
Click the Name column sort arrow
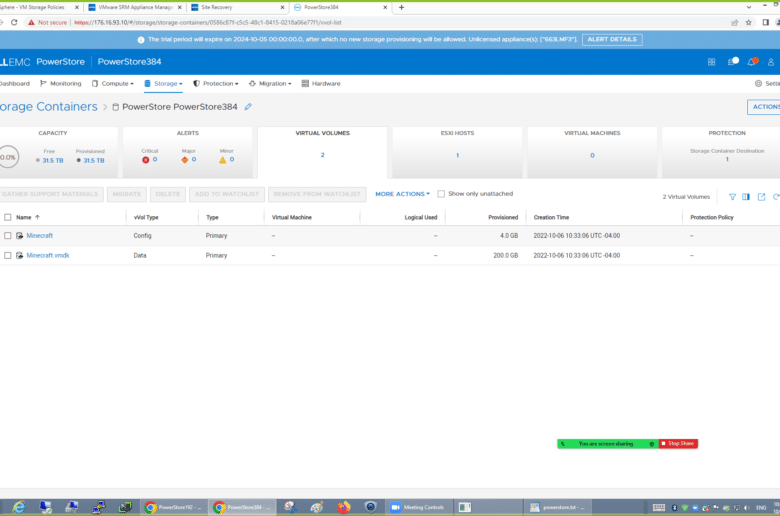[37, 217]
